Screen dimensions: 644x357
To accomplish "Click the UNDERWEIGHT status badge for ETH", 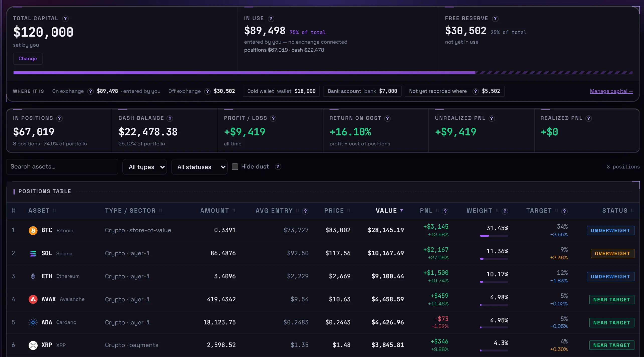I will (x=610, y=277).
